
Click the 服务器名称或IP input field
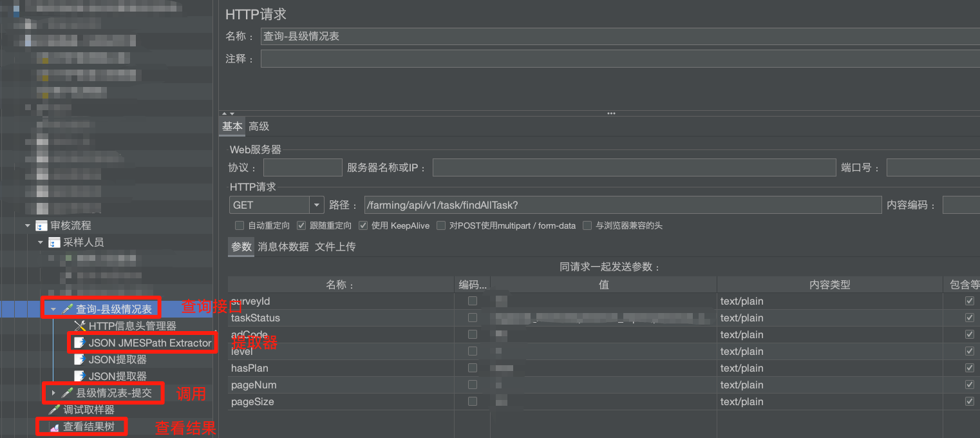point(634,168)
